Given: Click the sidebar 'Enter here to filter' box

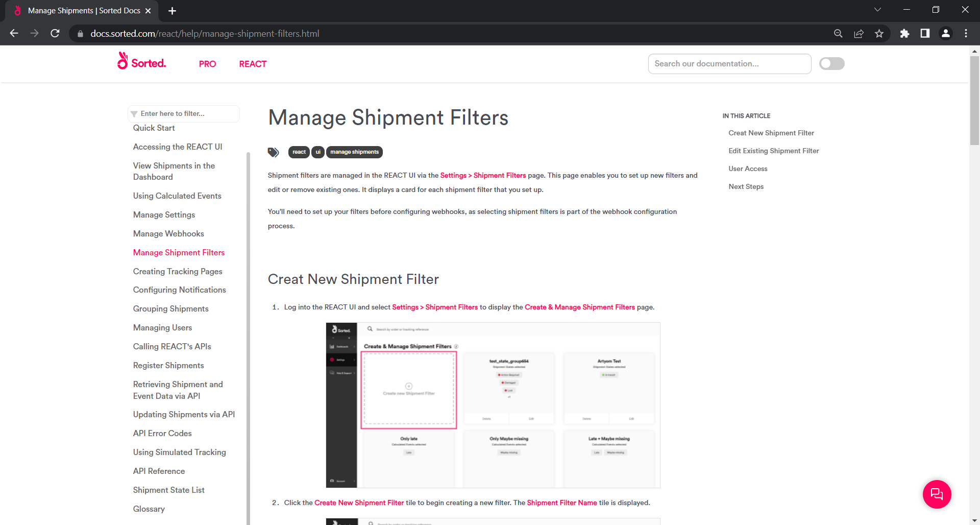Looking at the screenshot, I should coord(184,113).
